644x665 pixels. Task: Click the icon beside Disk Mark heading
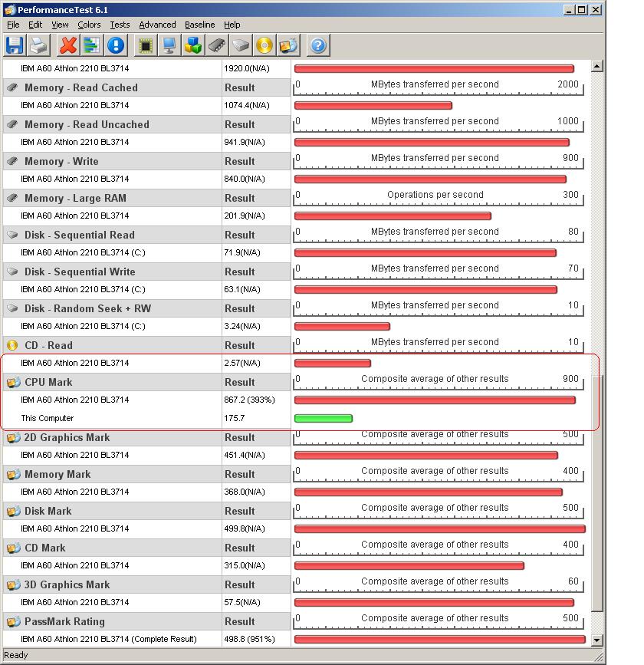point(13,511)
